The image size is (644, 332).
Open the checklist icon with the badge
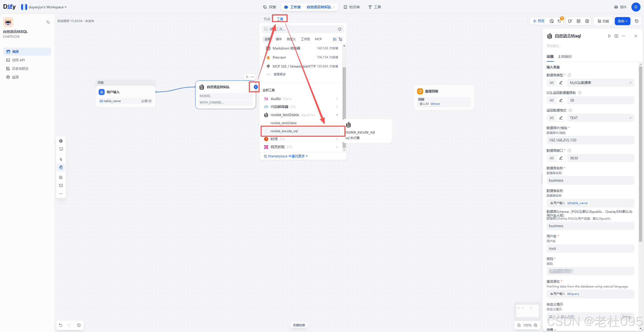pos(559,21)
